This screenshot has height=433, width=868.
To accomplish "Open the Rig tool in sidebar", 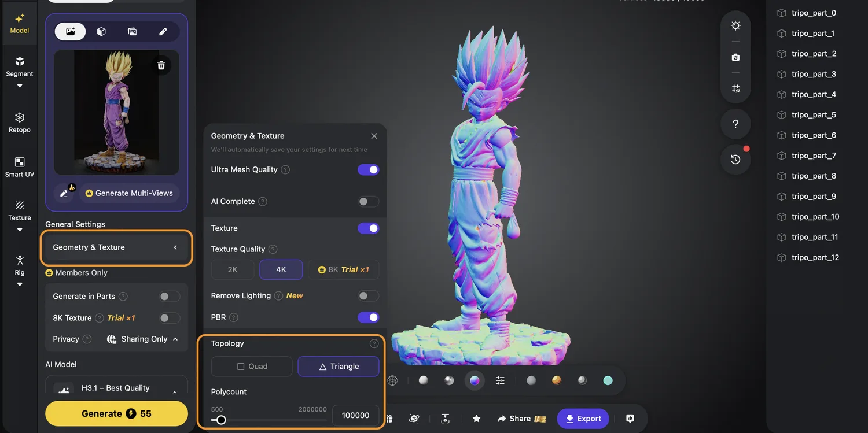I will (20, 265).
